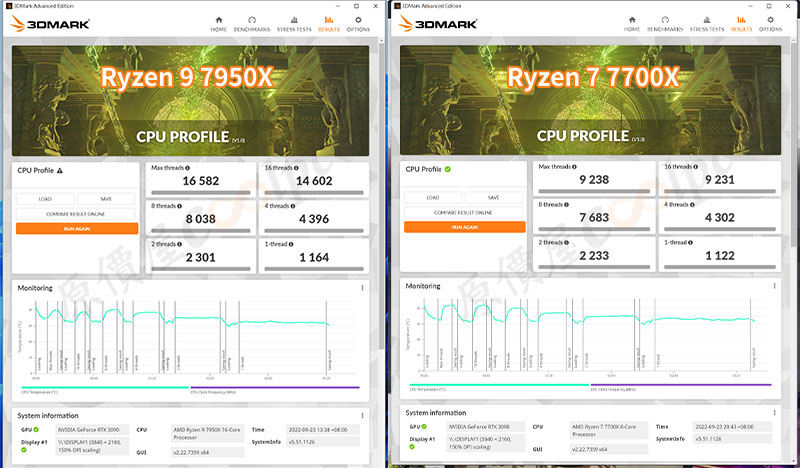Click info icon beside Max threads, right window
The height and width of the screenshot is (468, 800).
point(574,167)
